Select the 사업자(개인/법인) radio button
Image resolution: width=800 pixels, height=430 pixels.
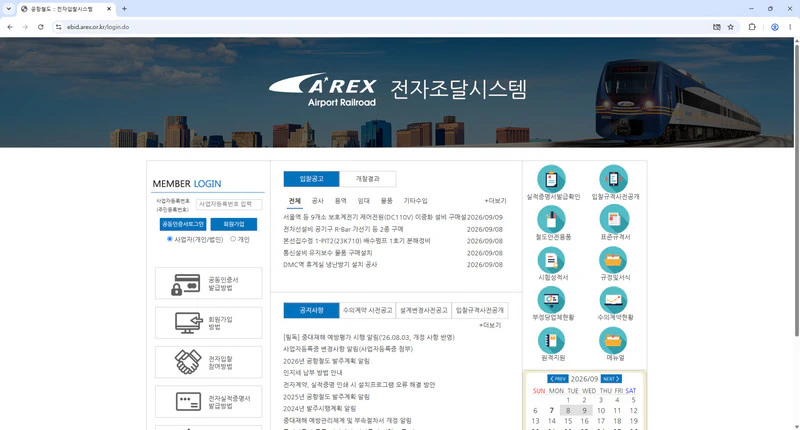point(169,239)
